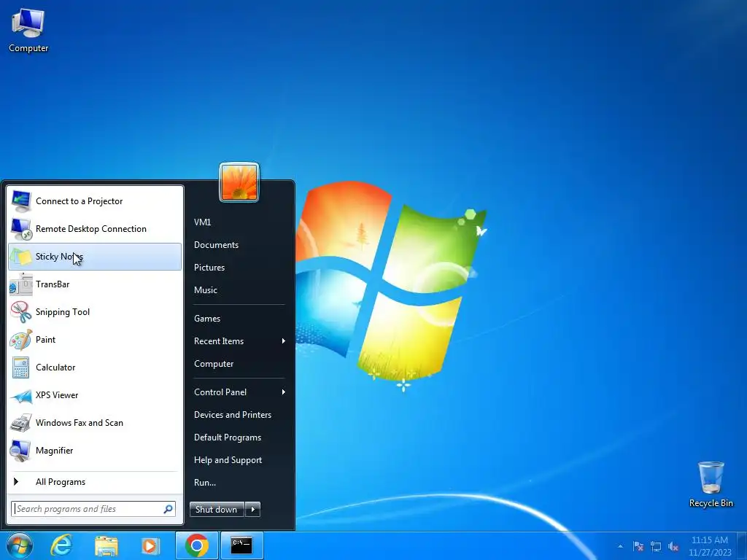Open Computer from Start menu right pane

coord(214,364)
